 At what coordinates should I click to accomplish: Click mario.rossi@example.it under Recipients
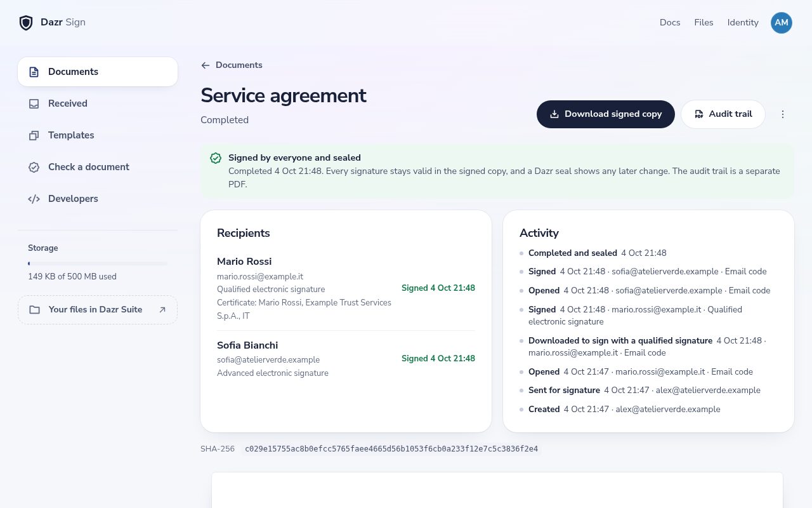click(260, 276)
